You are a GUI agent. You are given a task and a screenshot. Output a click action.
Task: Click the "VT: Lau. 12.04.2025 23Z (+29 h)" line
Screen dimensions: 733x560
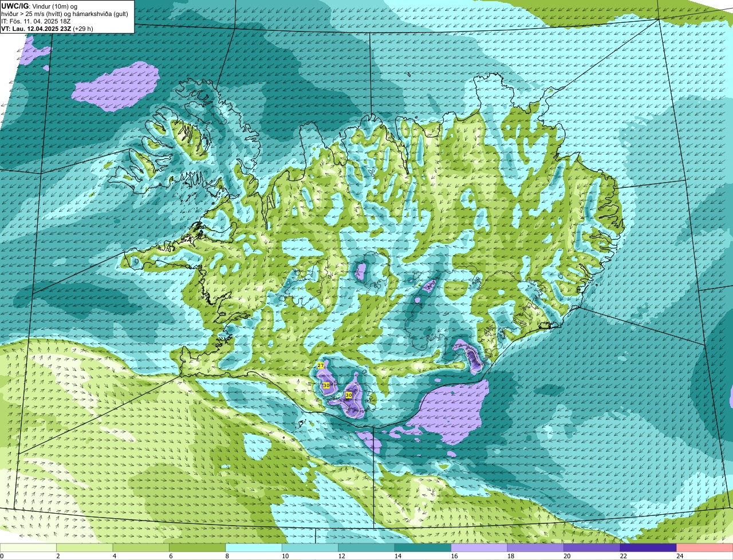click(x=47, y=29)
